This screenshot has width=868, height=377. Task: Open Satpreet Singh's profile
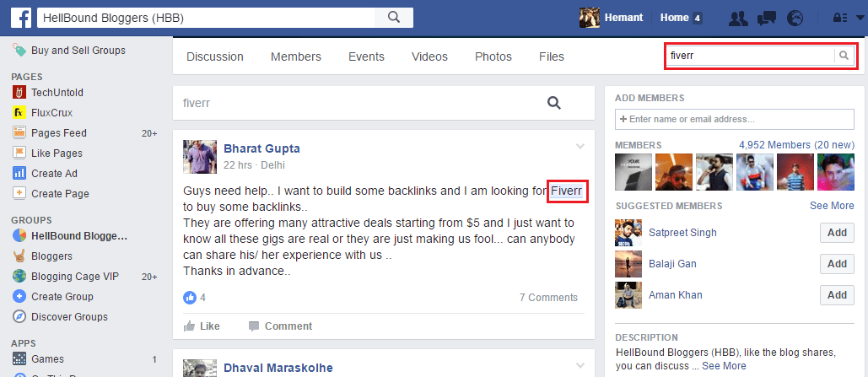682,233
